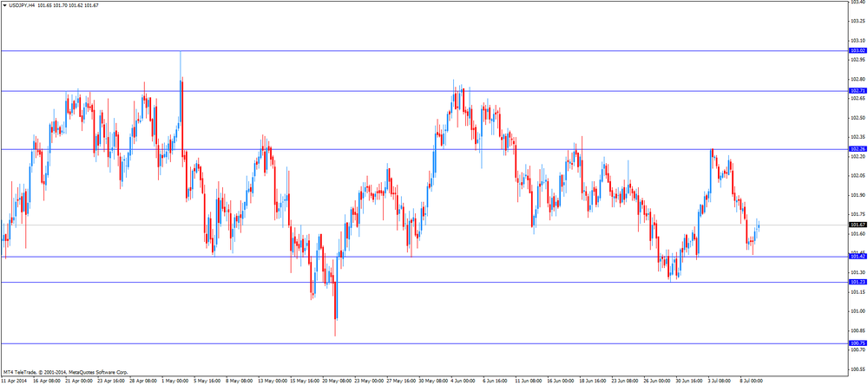Click the 13 May 00:00 time label
868x385 pixels.
pyautogui.click(x=272, y=382)
